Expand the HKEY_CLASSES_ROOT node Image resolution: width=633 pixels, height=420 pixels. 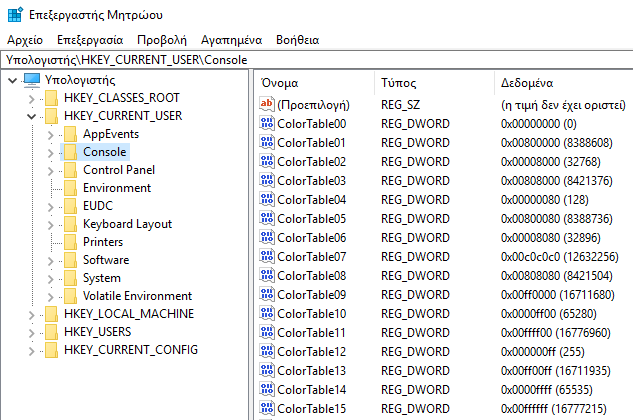[32, 98]
